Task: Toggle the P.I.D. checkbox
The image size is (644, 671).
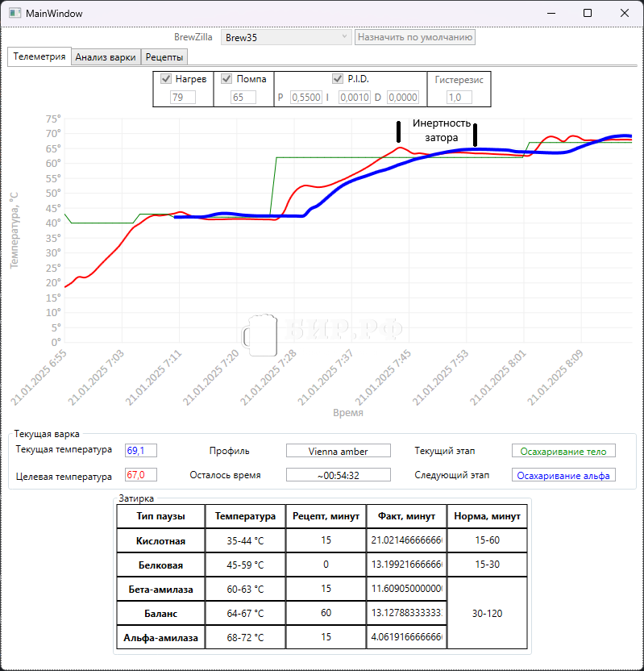Action: [339, 79]
